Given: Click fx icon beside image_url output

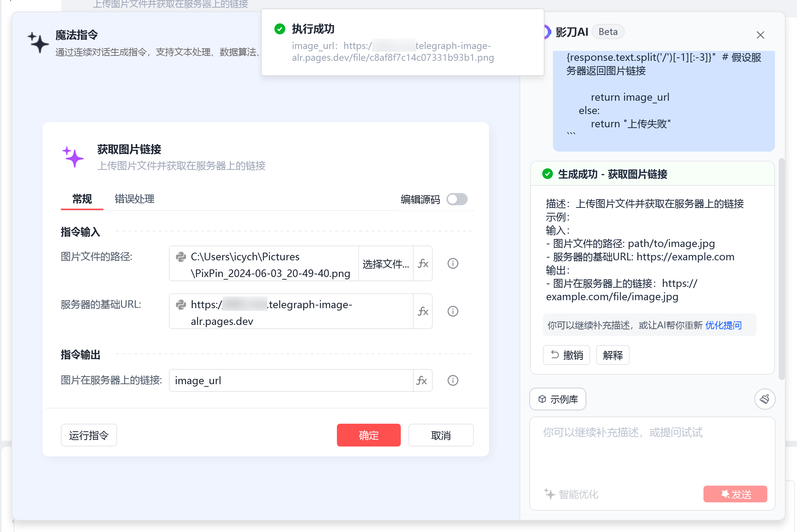Looking at the screenshot, I should (x=422, y=380).
